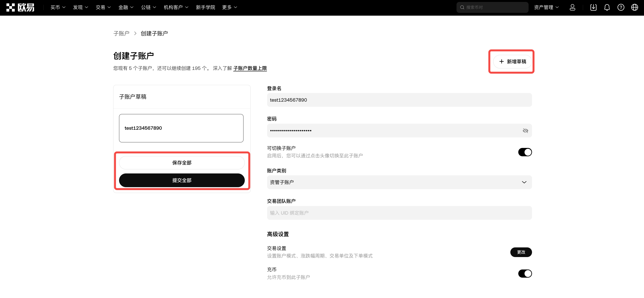Click the 提交全部 submit button
Screen dimensions: 644x298
[x=182, y=180]
